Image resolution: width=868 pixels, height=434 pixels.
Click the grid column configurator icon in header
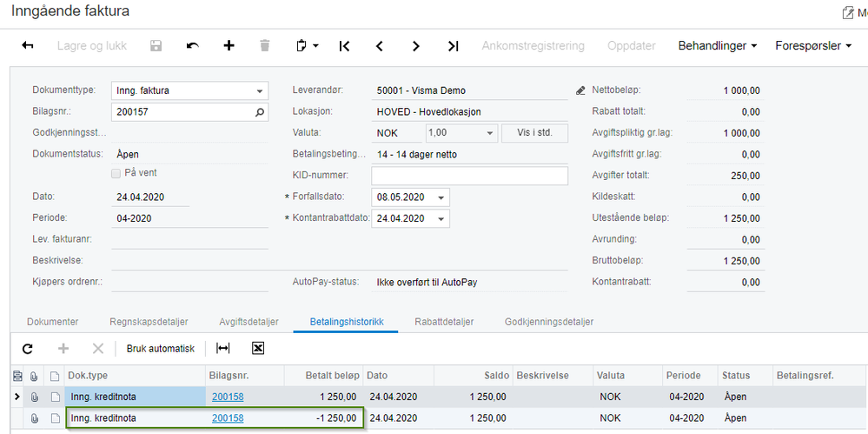tap(17, 376)
